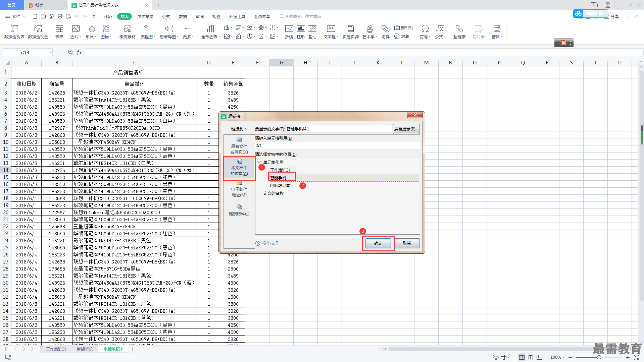Screen dimensions: 644x362
Task: Open the 文件 menu dropdown
Action: pos(16,16)
